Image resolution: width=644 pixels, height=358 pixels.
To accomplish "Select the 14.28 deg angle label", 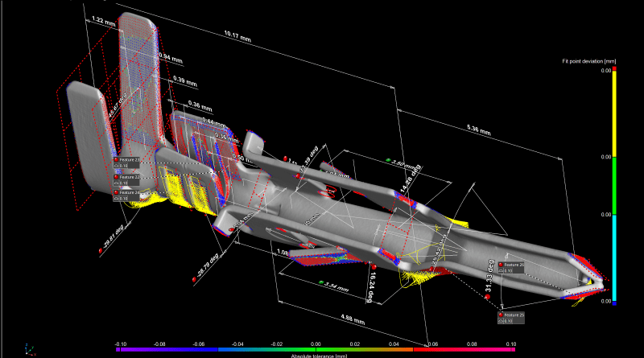I will 411,179.
